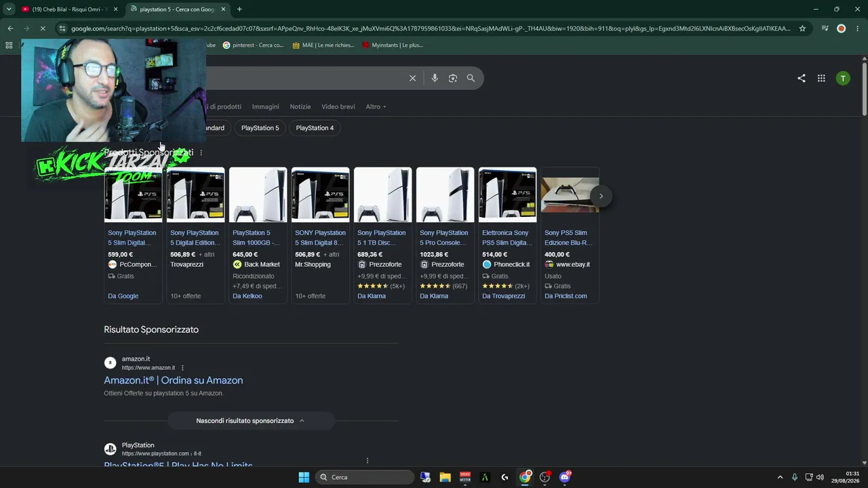Open Google Lens image search
868x488 pixels.
(x=453, y=78)
